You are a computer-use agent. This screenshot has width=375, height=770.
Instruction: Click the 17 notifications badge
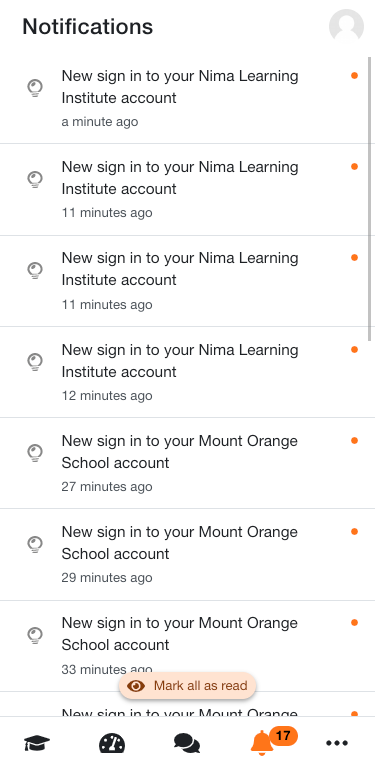coord(283,736)
